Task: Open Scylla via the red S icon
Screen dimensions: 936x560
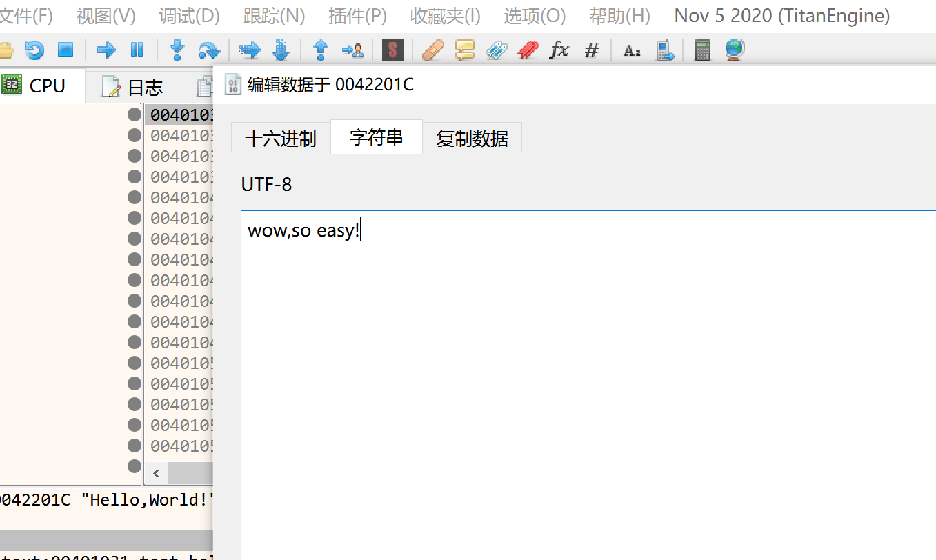Action: point(392,50)
